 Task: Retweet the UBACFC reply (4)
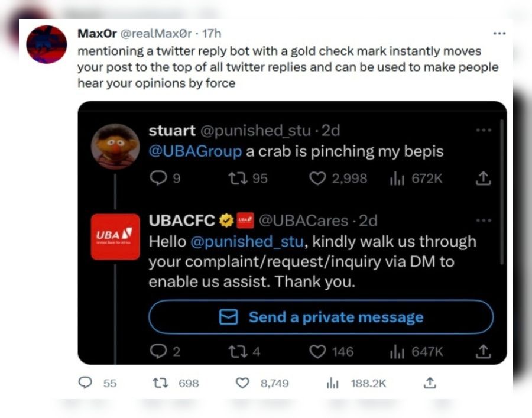238,352
